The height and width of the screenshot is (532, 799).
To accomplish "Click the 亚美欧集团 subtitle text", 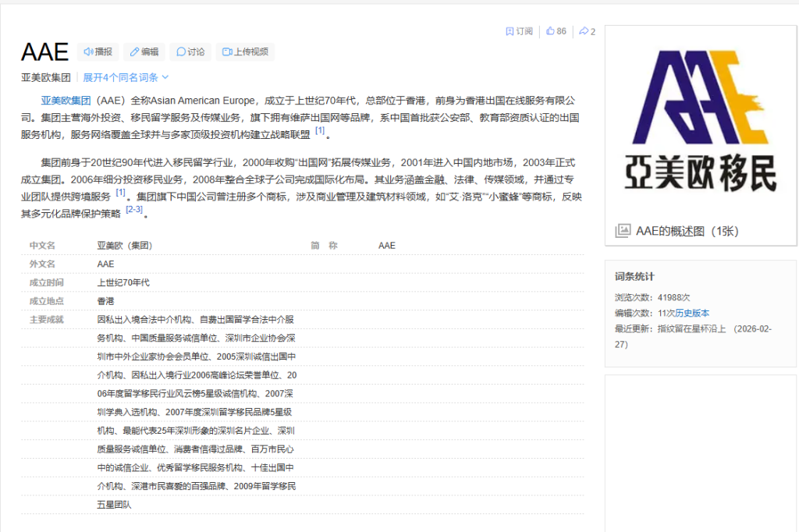I will coord(46,77).
